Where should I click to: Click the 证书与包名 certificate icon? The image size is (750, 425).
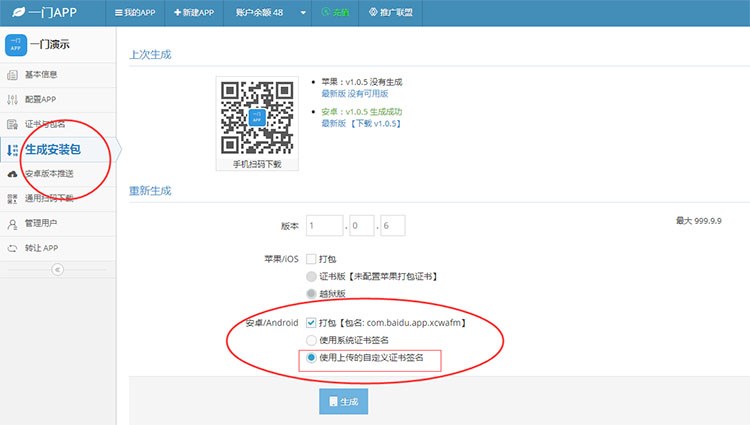point(12,124)
